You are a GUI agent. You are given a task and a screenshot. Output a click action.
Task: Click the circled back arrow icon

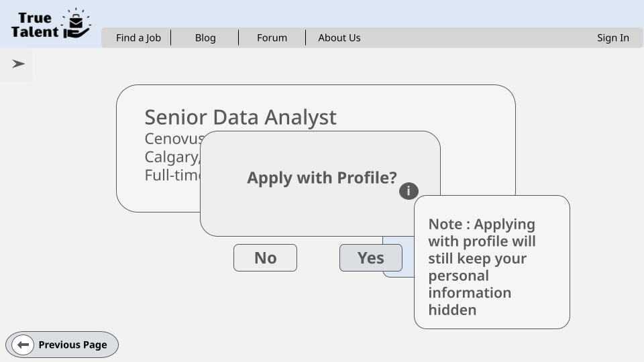[23, 345]
